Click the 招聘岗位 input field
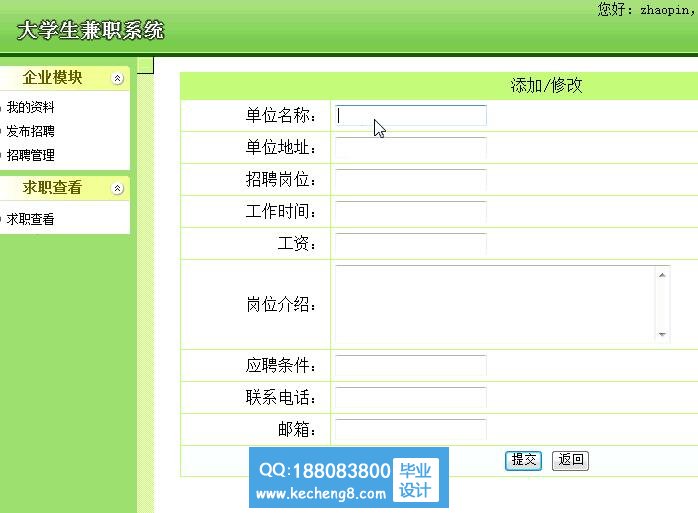This screenshot has height=513, width=698. 411,179
